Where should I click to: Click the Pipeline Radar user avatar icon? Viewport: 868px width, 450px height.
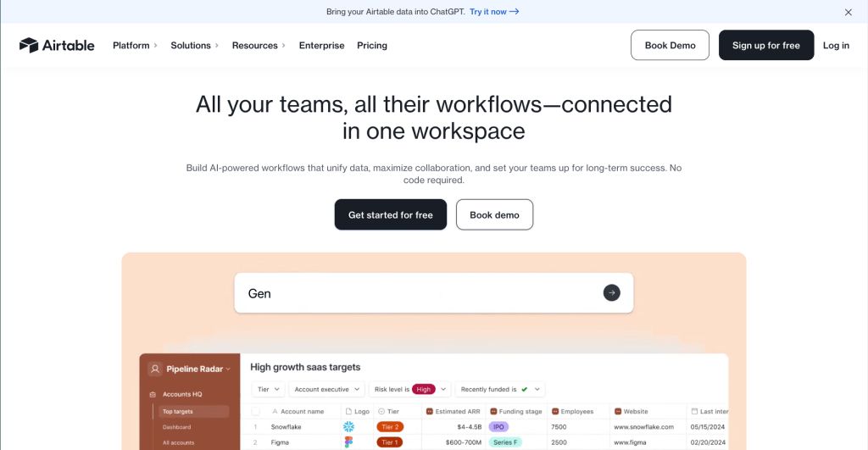point(155,369)
